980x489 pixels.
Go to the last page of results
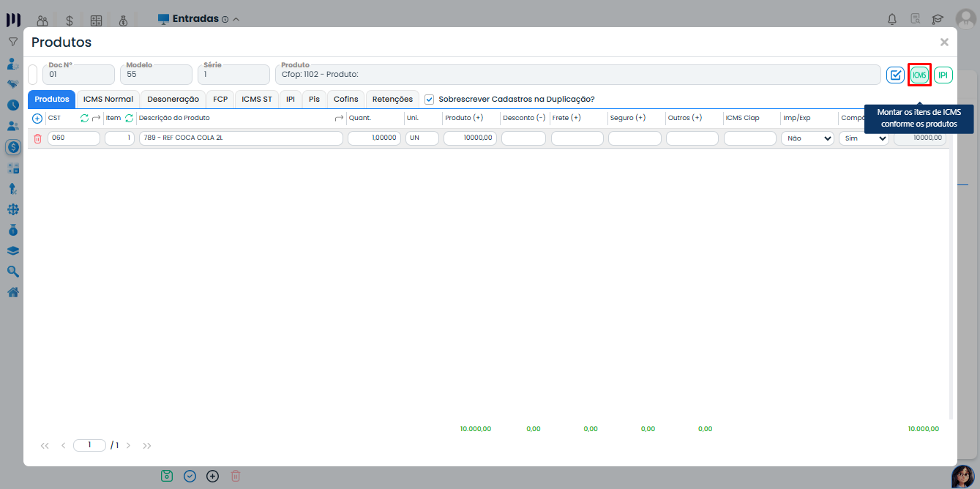tap(147, 445)
